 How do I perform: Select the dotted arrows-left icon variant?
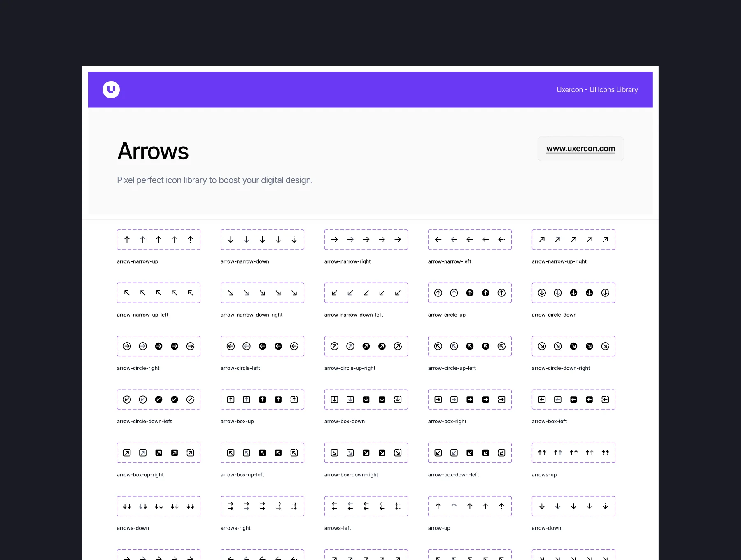pyautogui.click(x=398, y=506)
